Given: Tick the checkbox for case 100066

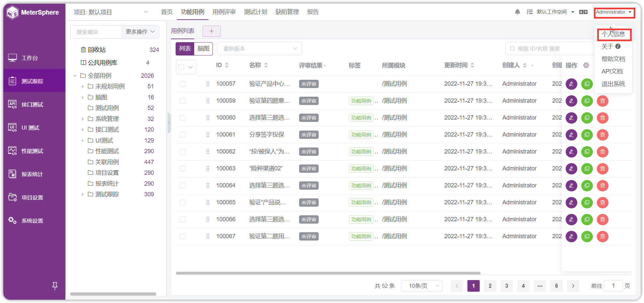Looking at the screenshot, I should (183, 220).
